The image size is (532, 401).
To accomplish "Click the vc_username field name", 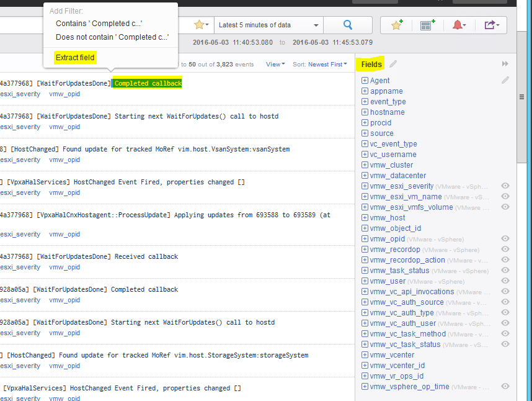I will coord(393,154).
